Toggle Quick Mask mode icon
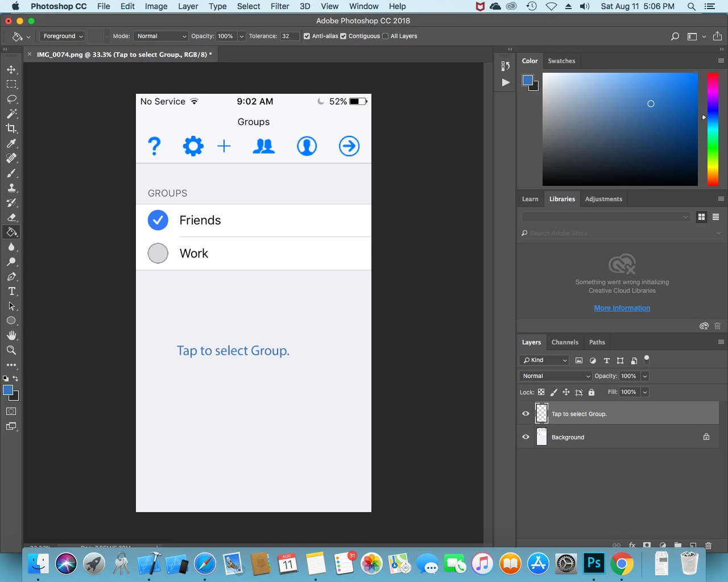Viewport: 728px width, 582px height. pyautogui.click(x=11, y=411)
